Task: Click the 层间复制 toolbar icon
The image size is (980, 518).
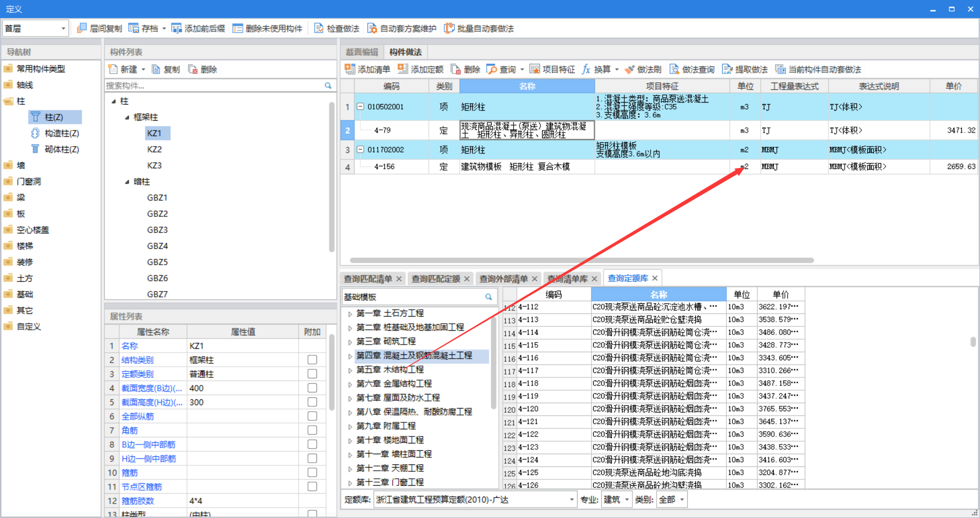Action: click(82, 28)
